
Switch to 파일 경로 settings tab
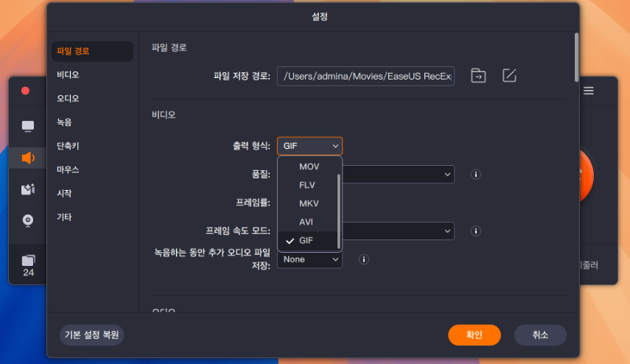pyautogui.click(x=92, y=52)
